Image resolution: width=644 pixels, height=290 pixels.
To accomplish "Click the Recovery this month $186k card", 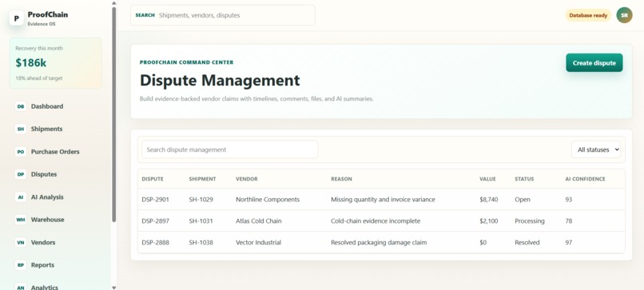I will coord(56,63).
